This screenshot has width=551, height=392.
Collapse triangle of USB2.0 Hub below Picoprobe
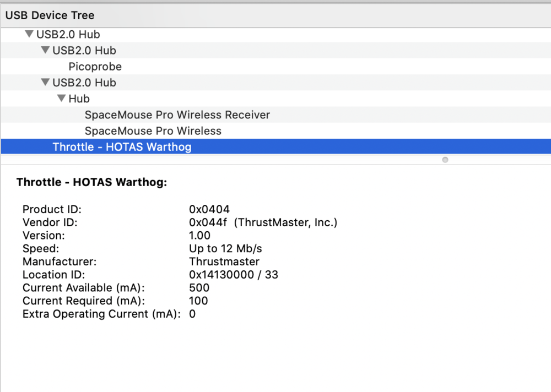tap(45, 83)
